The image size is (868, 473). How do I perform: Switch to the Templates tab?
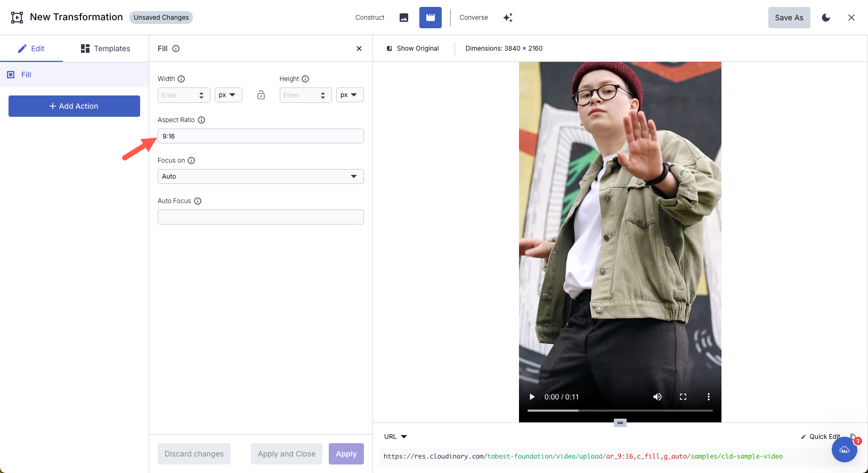tap(106, 49)
